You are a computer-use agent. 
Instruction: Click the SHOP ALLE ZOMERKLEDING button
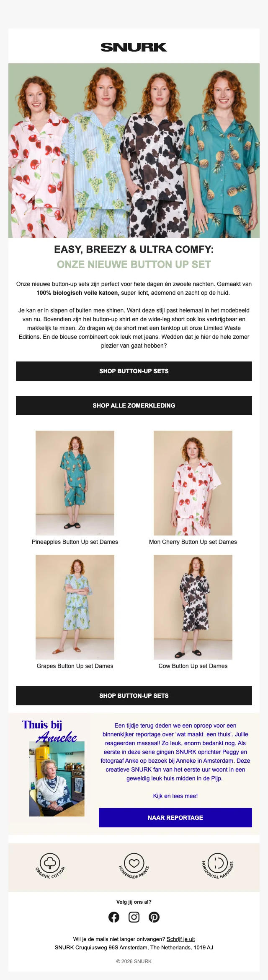[x=134, y=406]
